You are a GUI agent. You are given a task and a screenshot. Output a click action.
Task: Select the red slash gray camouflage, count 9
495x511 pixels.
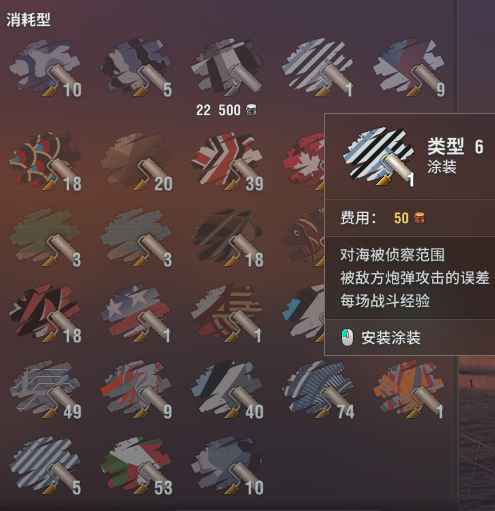[x=136, y=389]
